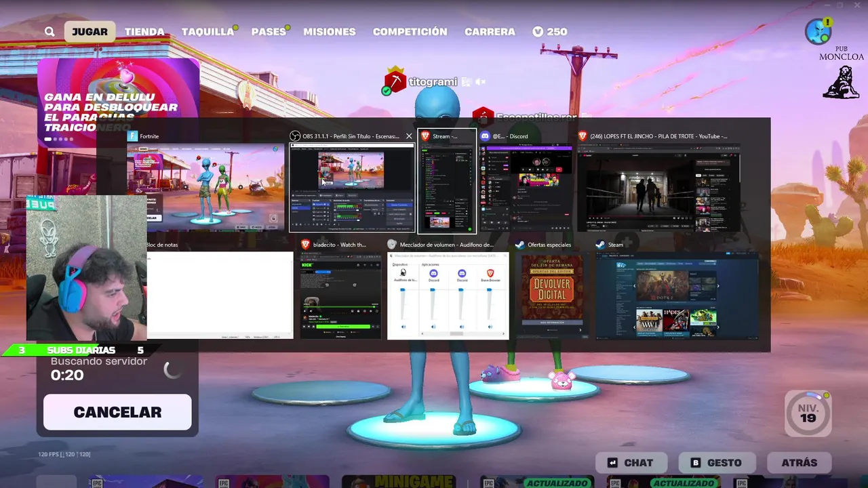Viewport: 868px width, 488px height.
Task: Select the OBS 31.1.1 window thumbnail
Action: 352,188
